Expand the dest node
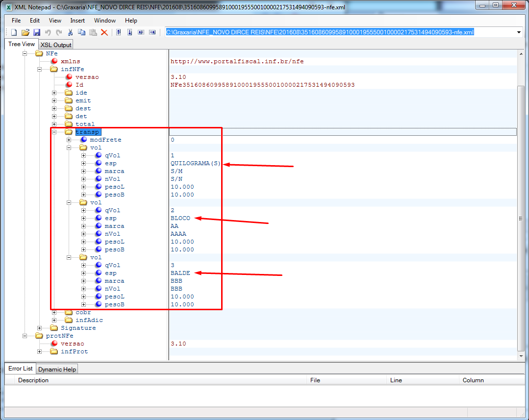This screenshot has height=420, width=529. click(54, 108)
